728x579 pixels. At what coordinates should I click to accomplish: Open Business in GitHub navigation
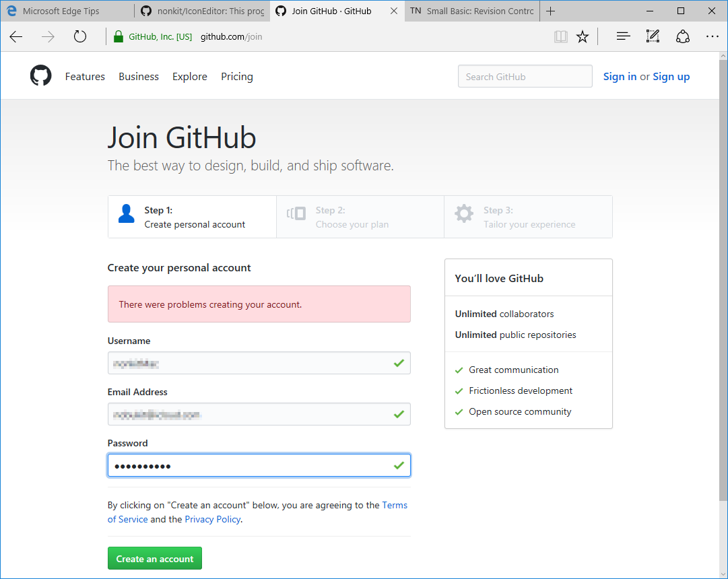click(139, 77)
